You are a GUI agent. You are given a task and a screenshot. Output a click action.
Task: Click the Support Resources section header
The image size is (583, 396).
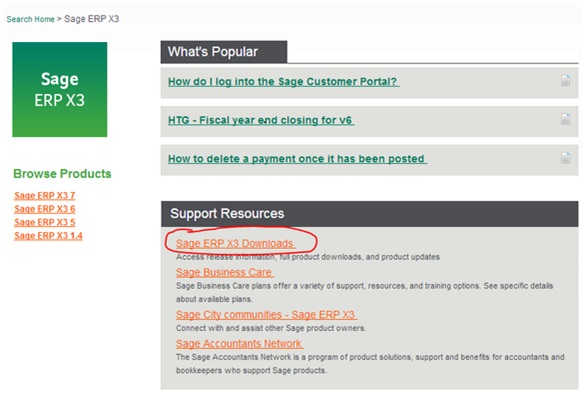370,214
